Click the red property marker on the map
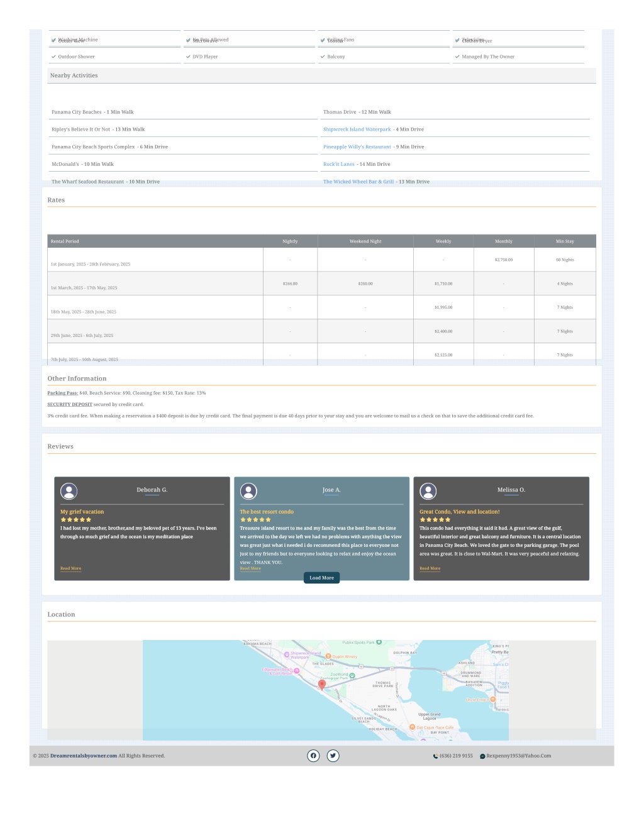The width and height of the screenshot is (644, 833). [x=322, y=685]
